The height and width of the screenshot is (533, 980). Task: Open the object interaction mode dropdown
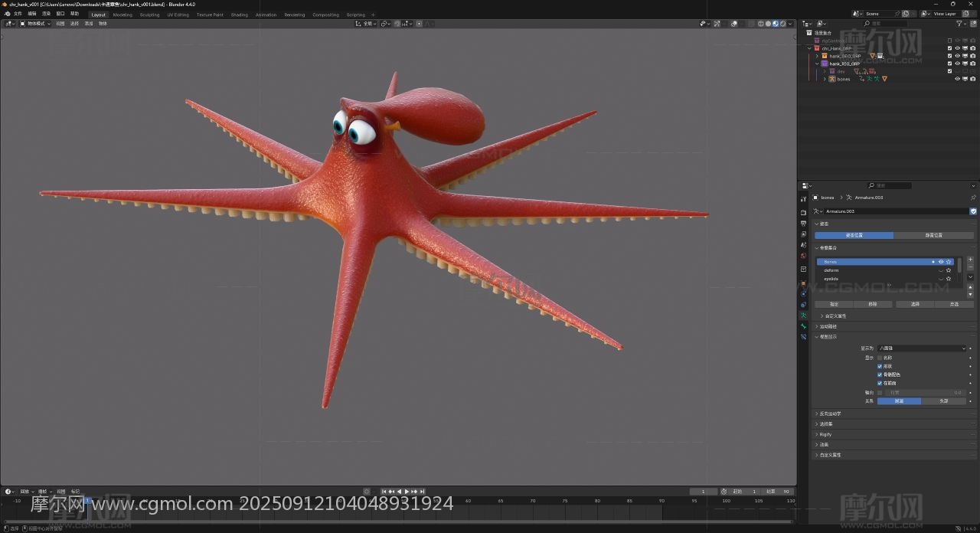coord(35,24)
